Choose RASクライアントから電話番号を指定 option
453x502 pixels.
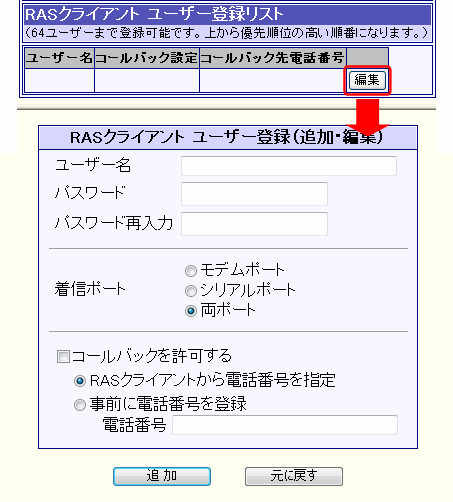(x=80, y=381)
